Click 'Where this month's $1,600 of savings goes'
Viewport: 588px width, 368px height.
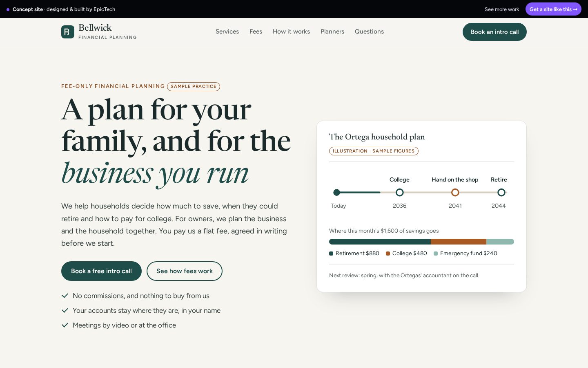tap(384, 231)
